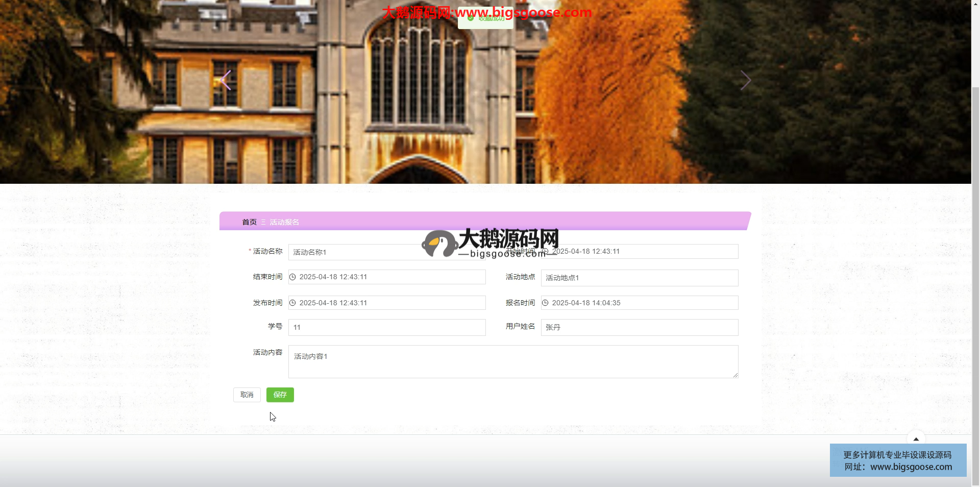Select the 学号 input box
The height and width of the screenshot is (487, 980).
386,327
